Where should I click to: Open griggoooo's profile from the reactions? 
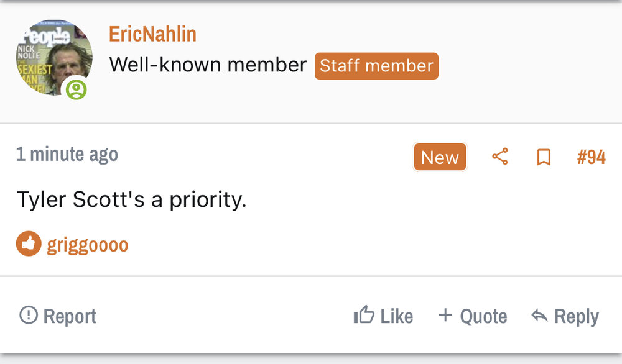88,245
